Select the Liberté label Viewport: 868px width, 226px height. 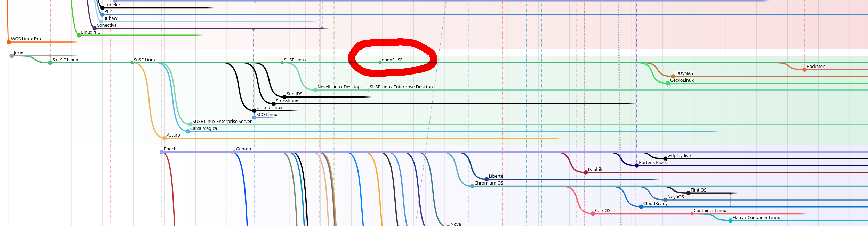coord(496,176)
